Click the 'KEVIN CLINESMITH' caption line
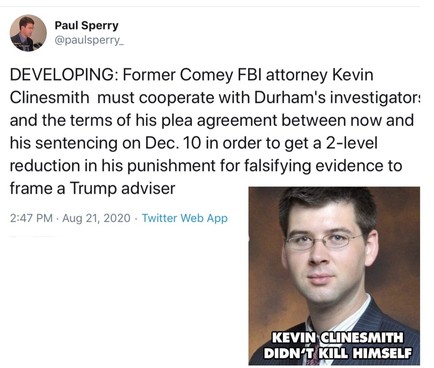Image resolution: width=434 pixels, height=368 pixels. [x=337, y=337]
